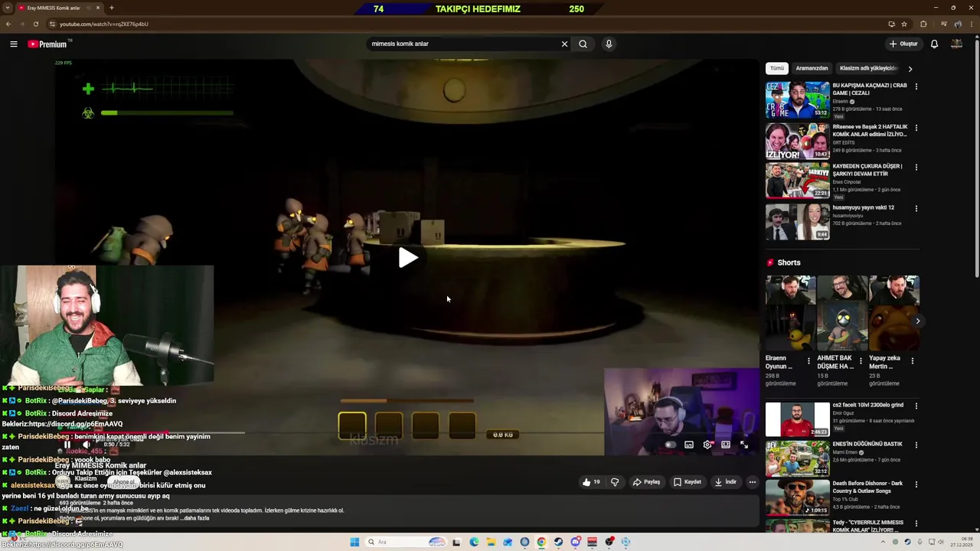The image size is (980, 551).
Task: Open options for the 'RRaenee ve Başak' video
Action: [x=916, y=128]
